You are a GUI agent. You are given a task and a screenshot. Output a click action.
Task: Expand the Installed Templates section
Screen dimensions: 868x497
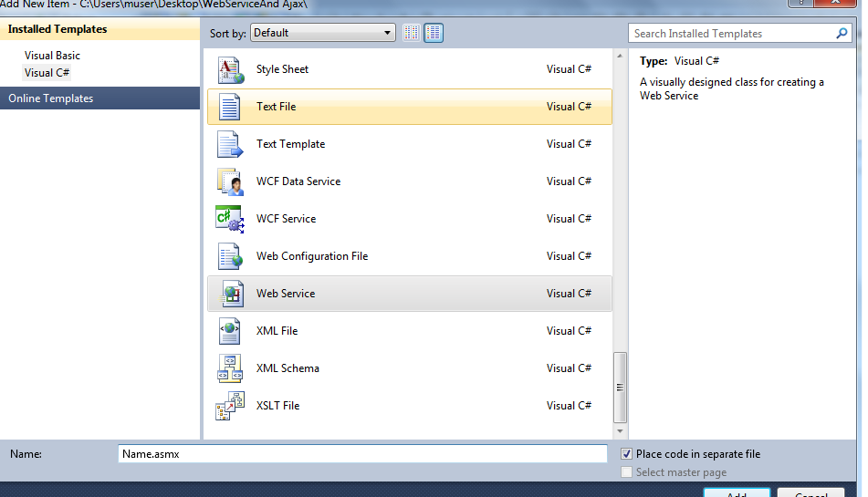58,29
